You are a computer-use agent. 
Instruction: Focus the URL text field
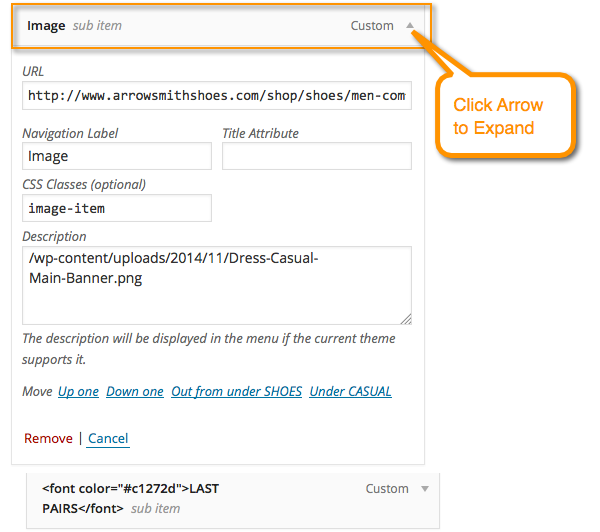pyautogui.click(x=216, y=96)
